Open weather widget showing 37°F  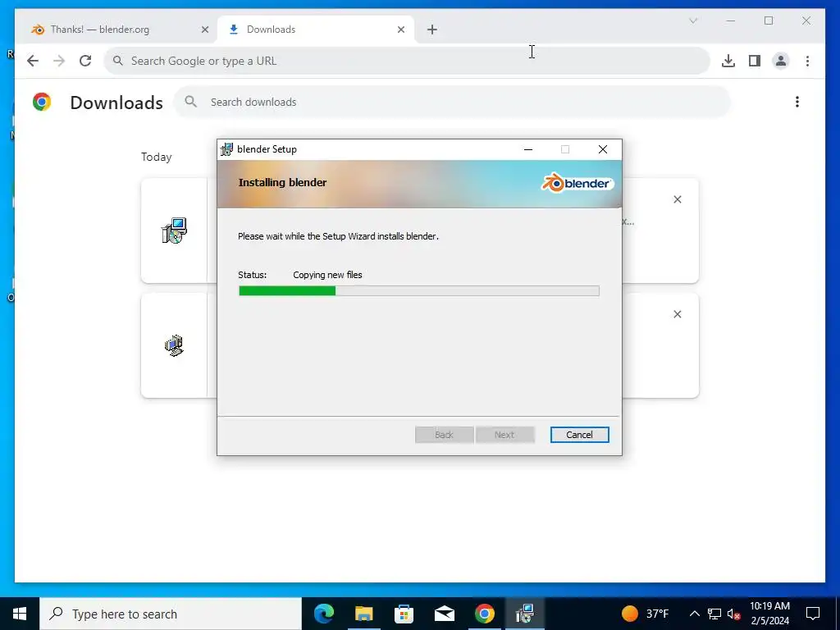[645, 614]
